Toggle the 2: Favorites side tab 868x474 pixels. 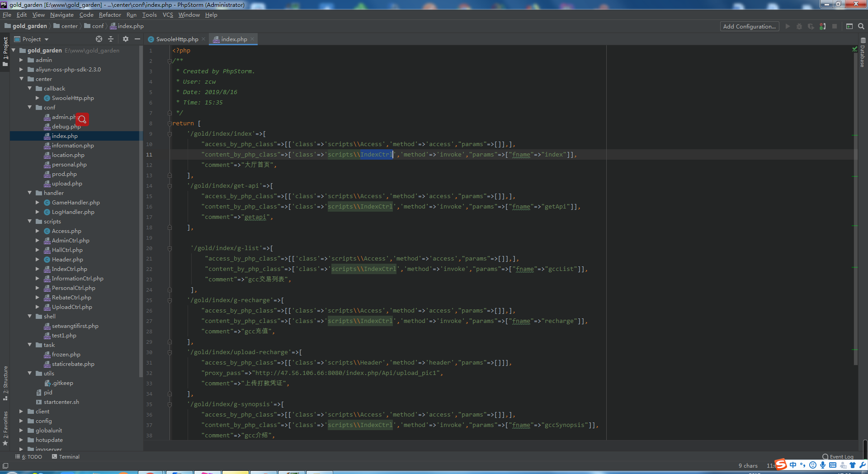coord(5,428)
